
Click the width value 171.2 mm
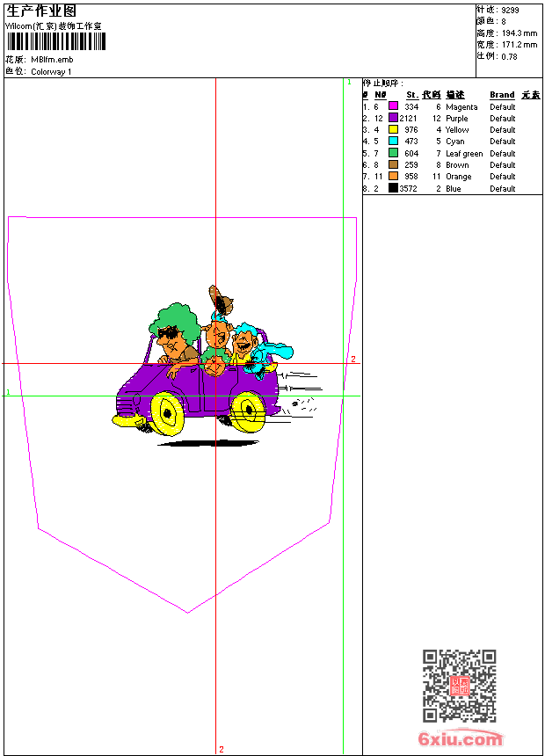click(x=520, y=45)
